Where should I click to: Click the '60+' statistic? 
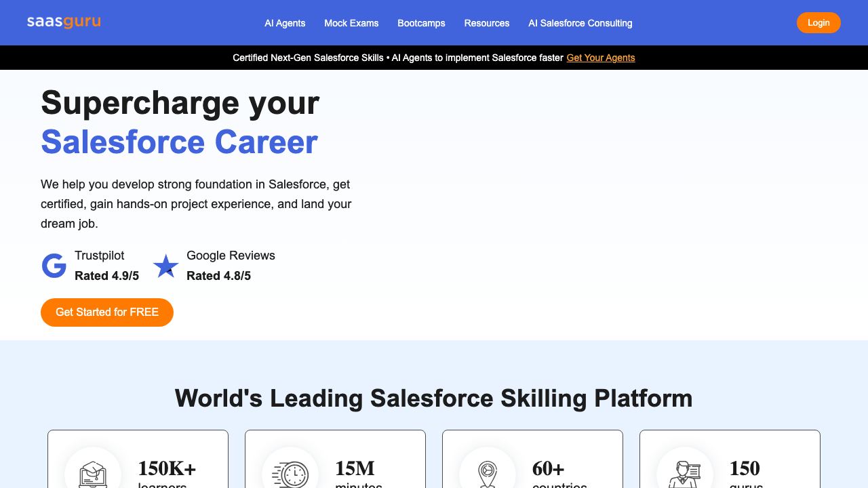[x=548, y=468]
